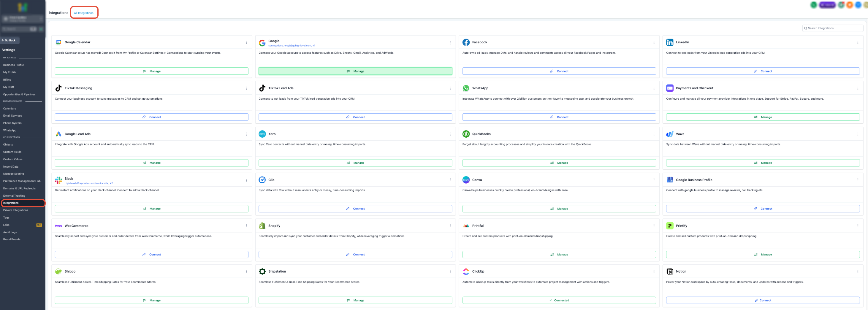
Task: Open three-dot menu on Google Calendar card
Action: pos(246,42)
